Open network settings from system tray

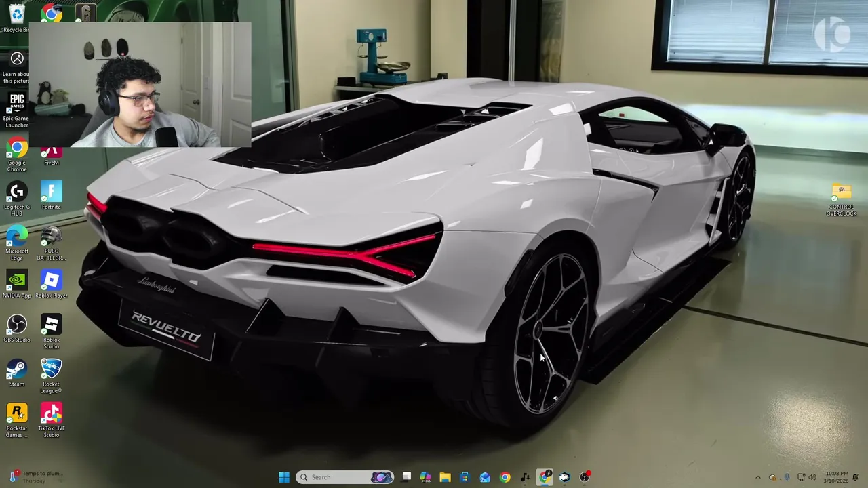point(801,477)
